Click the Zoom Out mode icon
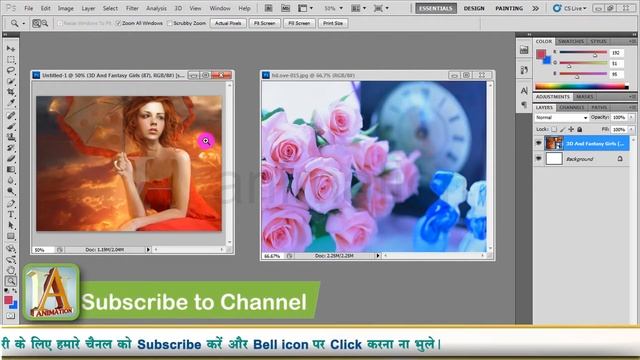The width and height of the screenshot is (640, 360). [x=45, y=24]
